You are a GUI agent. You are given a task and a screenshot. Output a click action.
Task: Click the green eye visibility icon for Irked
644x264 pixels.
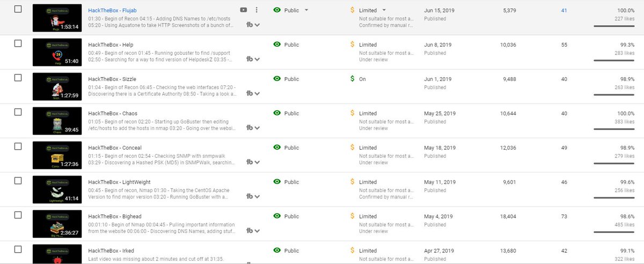[277, 251]
